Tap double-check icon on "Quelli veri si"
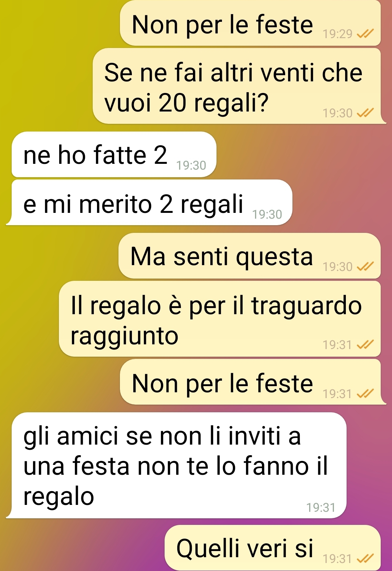This screenshot has width=392, height=571. point(365,558)
